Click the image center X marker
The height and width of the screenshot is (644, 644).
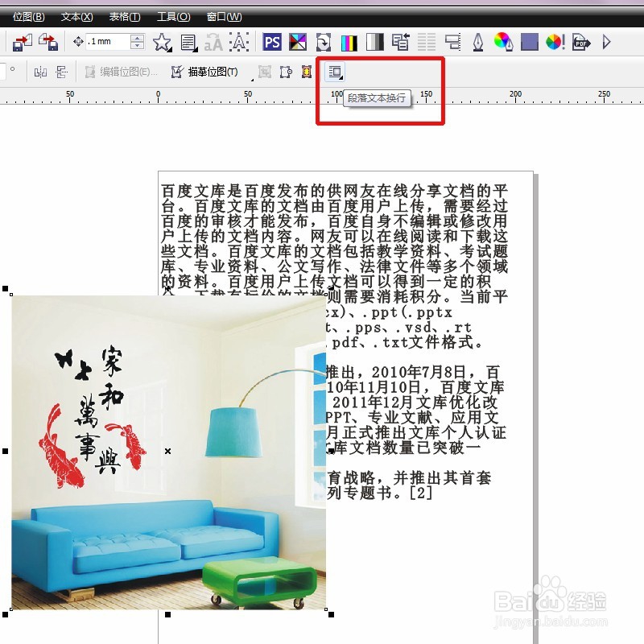pos(167,451)
